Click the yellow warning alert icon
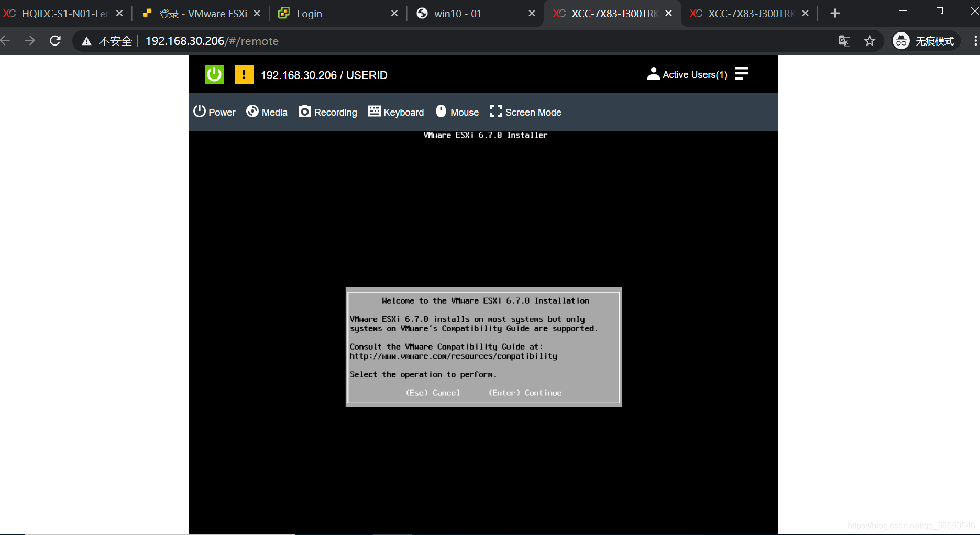The image size is (980, 535). click(x=244, y=74)
